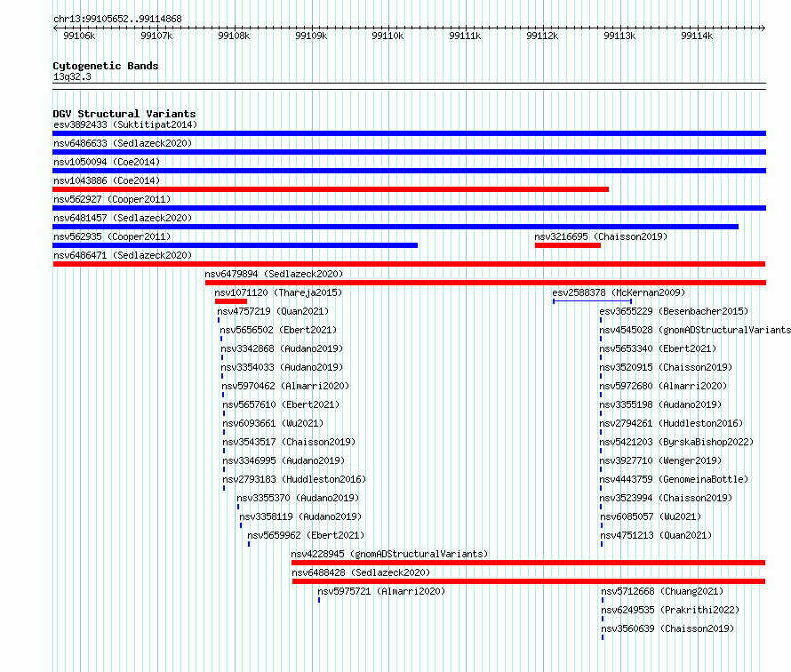Click nsv4443759 (GenomeinaBottle) label
Screen dimensions: 791x672
tap(674, 479)
